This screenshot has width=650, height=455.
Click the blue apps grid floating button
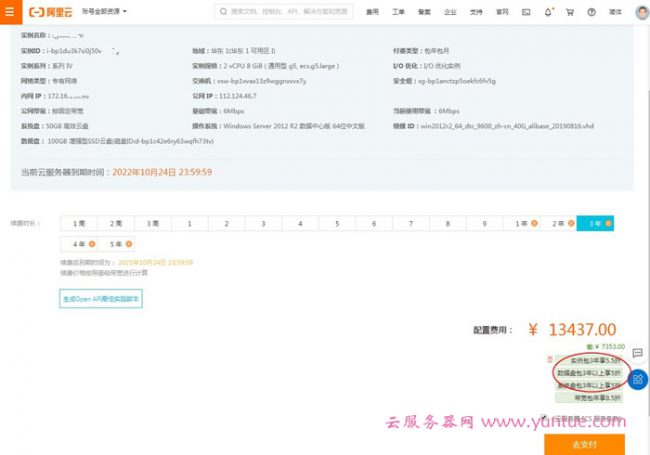pyautogui.click(x=637, y=379)
